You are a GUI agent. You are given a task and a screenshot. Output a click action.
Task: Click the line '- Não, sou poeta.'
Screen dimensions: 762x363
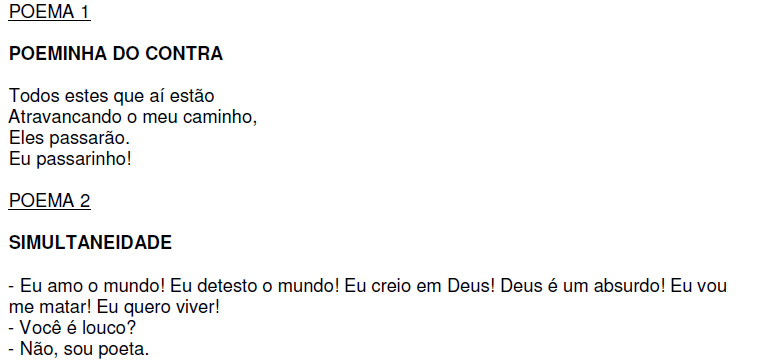[79, 349]
